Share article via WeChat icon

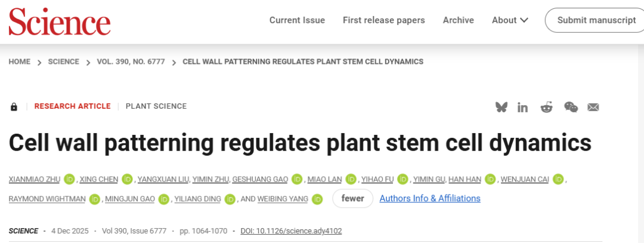[571, 107]
